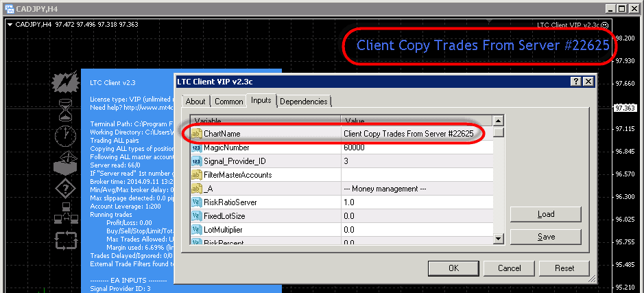The width and height of the screenshot is (644, 293).
Task: Open the CADJPY,H4 chart dropdown triangle
Action: [10, 25]
